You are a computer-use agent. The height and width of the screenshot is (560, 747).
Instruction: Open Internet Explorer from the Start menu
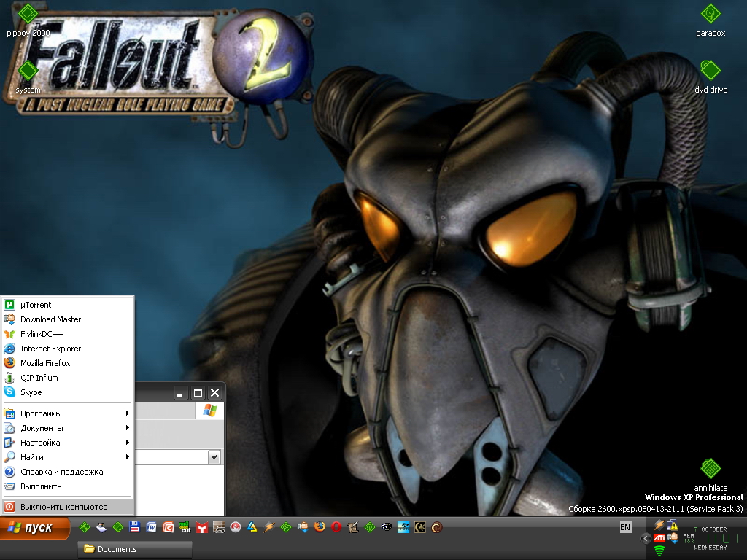click(x=67, y=349)
